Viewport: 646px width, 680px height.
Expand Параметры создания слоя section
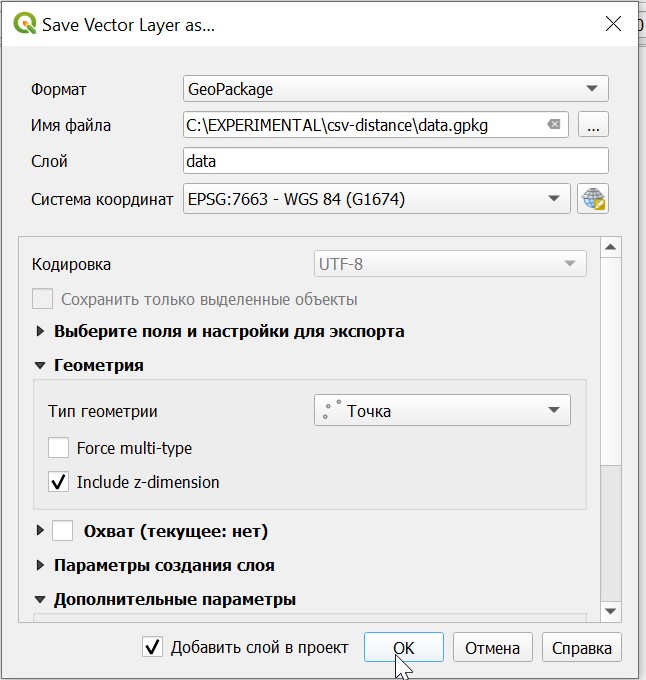[40, 565]
